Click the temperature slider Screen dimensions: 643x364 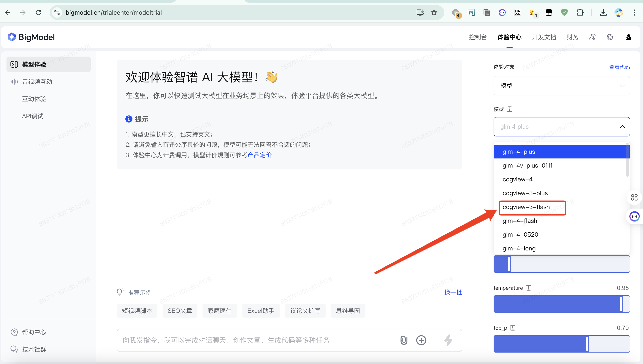[x=562, y=304]
